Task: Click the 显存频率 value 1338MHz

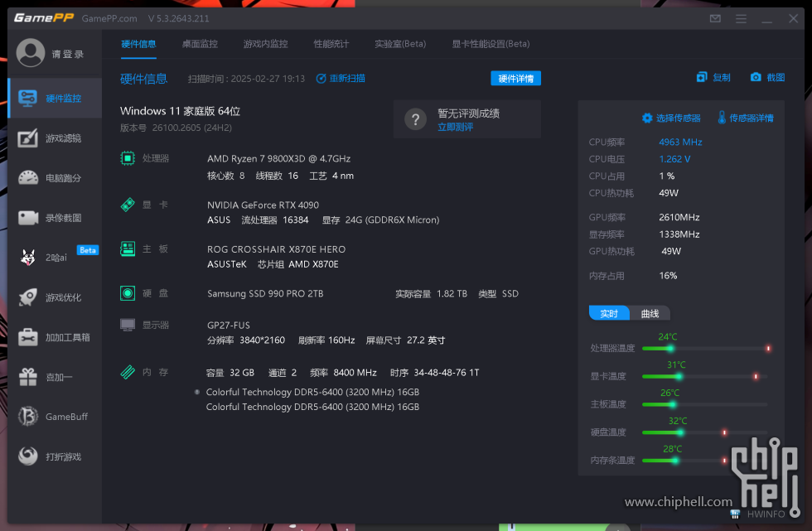Action: point(679,234)
